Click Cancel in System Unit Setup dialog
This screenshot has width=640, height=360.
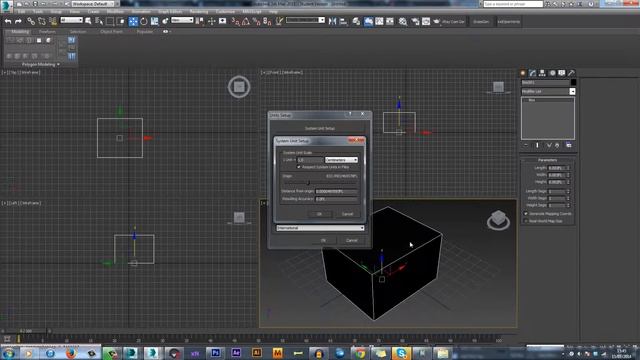point(347,214)
